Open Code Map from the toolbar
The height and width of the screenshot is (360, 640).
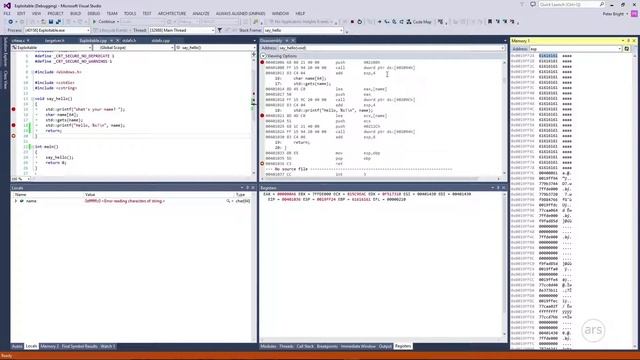(419, 22)
